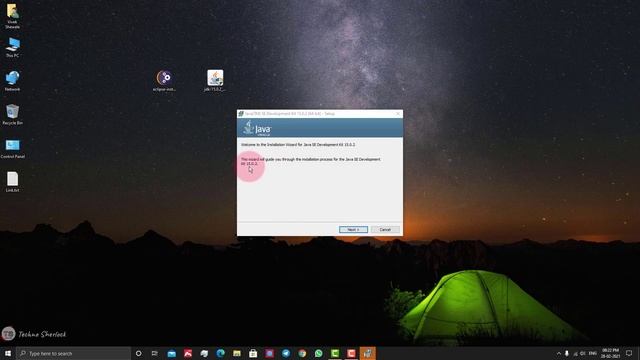This screenshot has height=360, width=640.
Task: Open Google Chrome from the taskbar
Action: pos(302,353)
